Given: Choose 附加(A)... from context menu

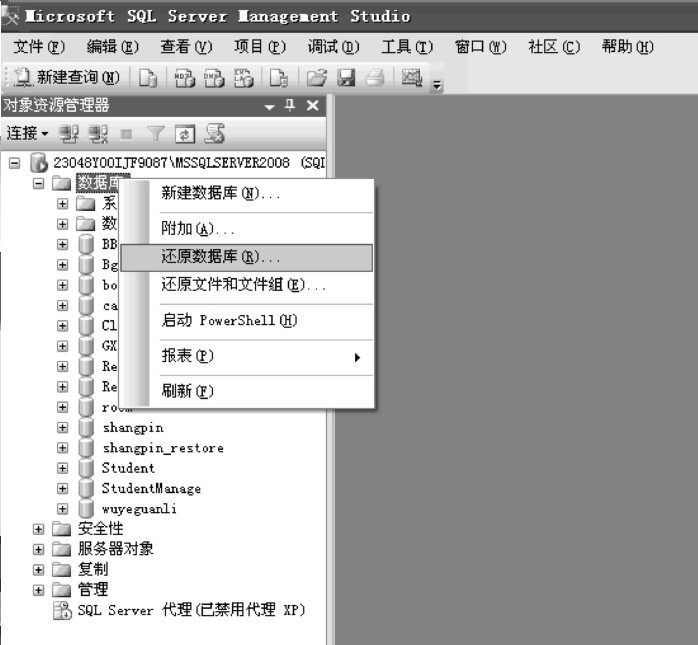Looking at the screenshot, I should point(247,229).
